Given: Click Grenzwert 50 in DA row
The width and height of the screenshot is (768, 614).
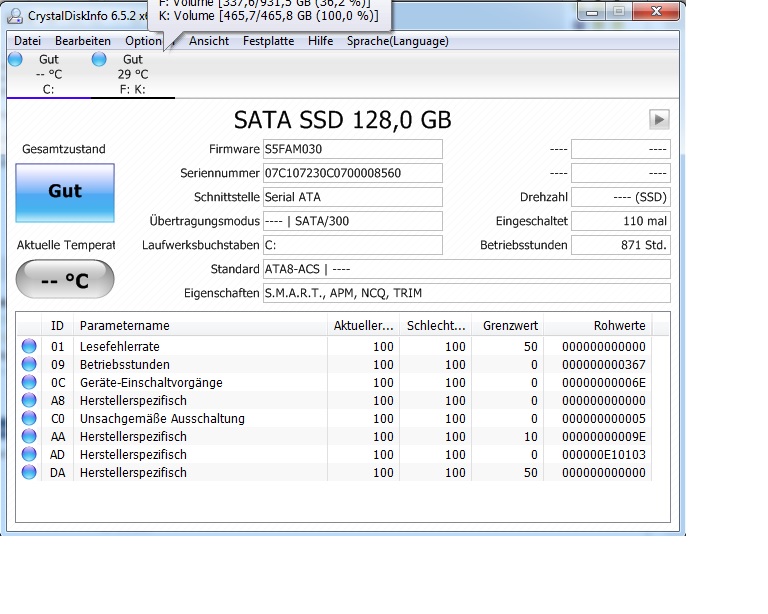Looking at the screenshot, I should pyautogui.click(x=530, y=473).
